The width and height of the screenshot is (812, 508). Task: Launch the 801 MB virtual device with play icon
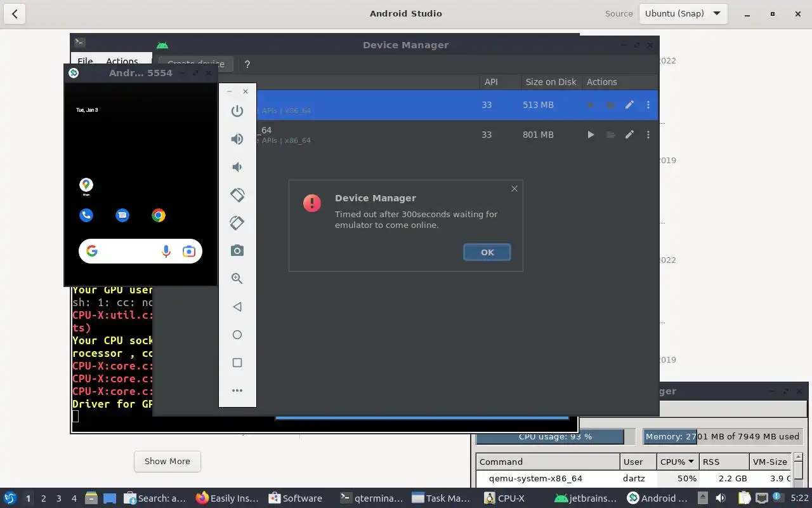pyautogui.click(x=591, y=135)
